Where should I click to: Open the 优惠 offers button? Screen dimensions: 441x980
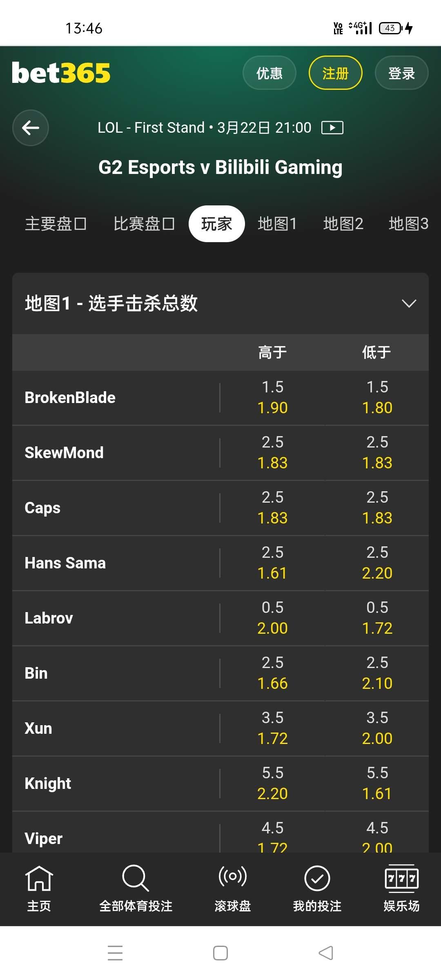point(269,73)
